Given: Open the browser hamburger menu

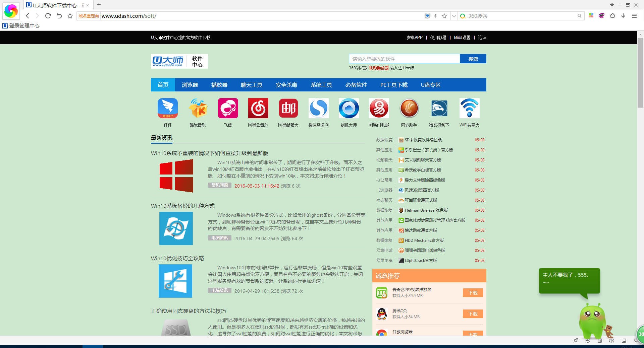Looking at the screenshot, I should click(x=634, y=16).
